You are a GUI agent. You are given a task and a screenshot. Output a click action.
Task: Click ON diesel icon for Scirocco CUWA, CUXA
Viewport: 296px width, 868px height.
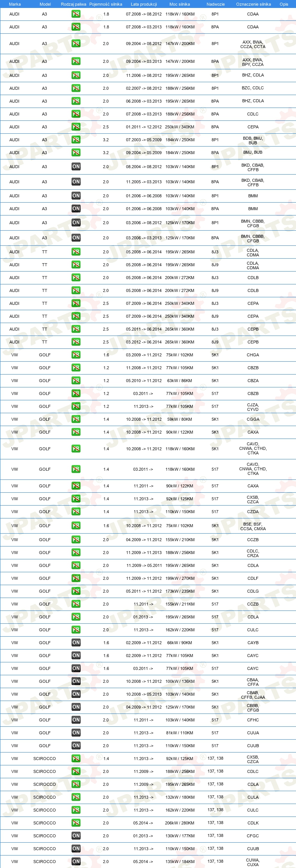coord(76,862)
